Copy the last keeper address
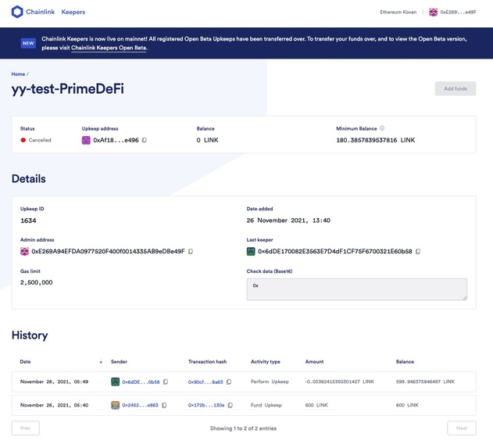The image size is (493, 448). tap(418, 252)
